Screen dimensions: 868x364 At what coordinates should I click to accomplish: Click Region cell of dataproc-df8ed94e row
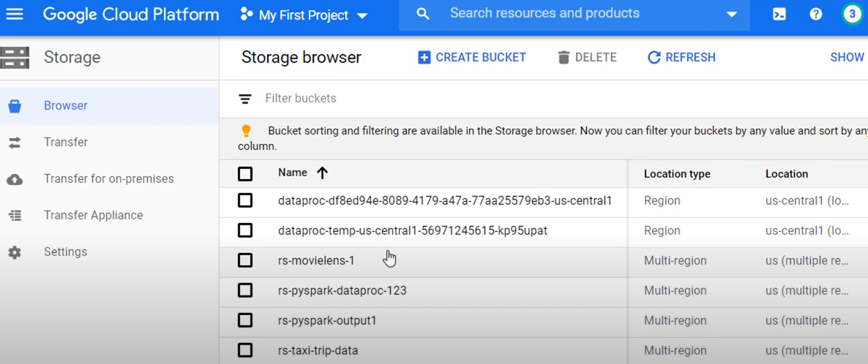click(x=662, y=201)
